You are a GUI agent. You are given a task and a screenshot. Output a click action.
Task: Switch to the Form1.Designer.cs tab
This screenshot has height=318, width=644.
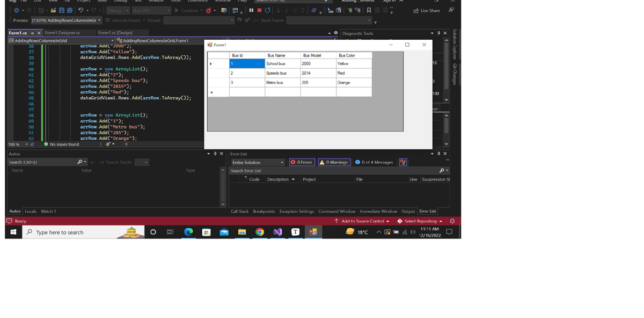pos(62,33)
